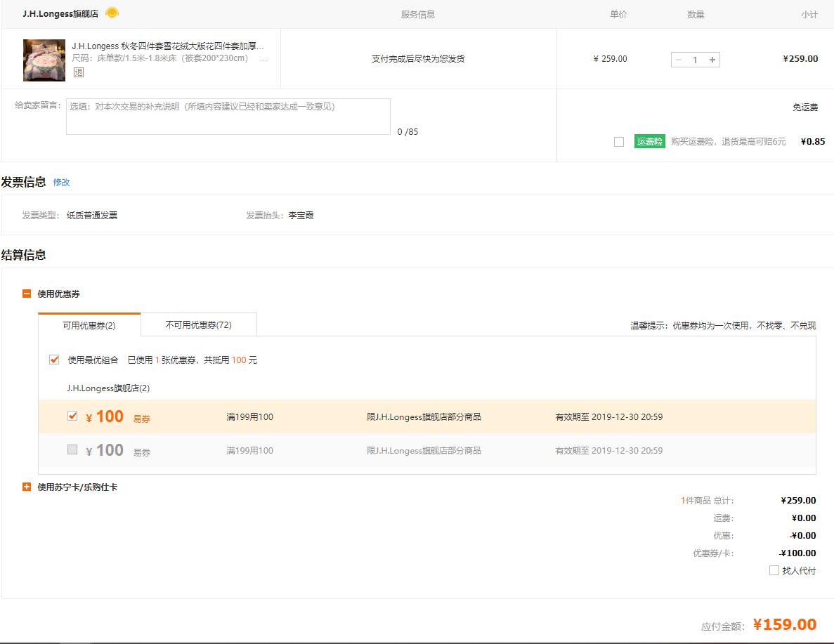Image resolution: width=834 pixels, height=644 pixels.
Task: Click the highlighted coupon's 满199用100 condition
Action: pyautogui.click(x=250, y=417)
